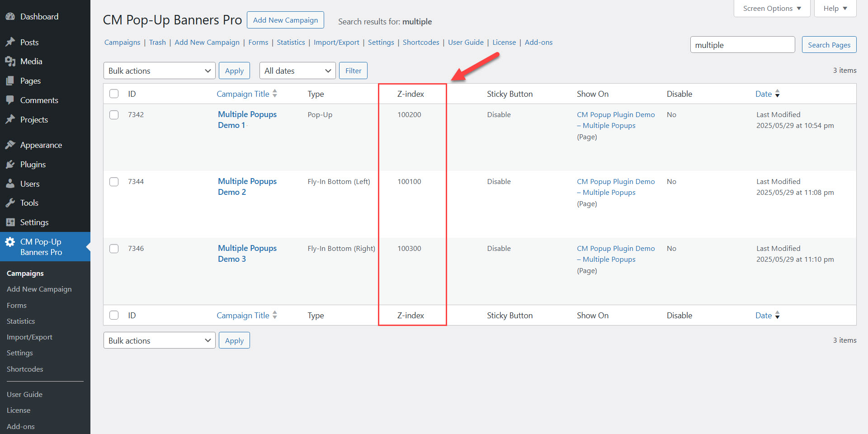
Task: Click the Filter button
Action: tap(353, 71)
